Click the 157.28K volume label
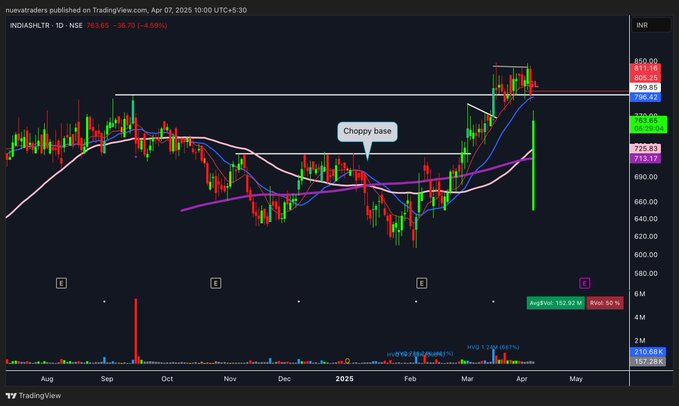This screenshot has width=679, height=406. pyautogui.click(x=647, y=361)
